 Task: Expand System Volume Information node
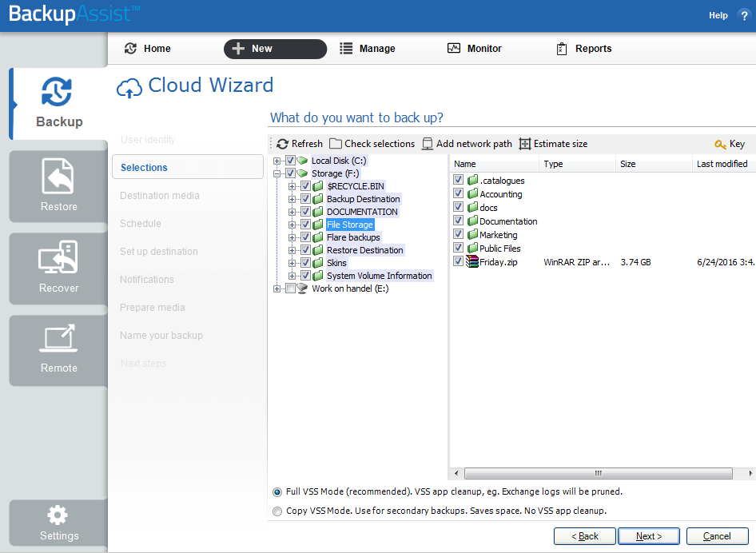tap(292, 276)
